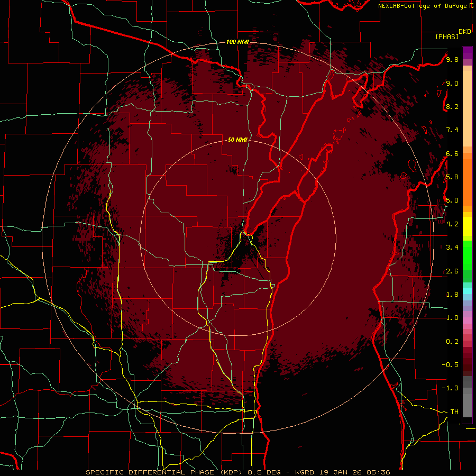Select the -1.3 scale value
This screenshot has width=476, height=476.
(450, 388)
